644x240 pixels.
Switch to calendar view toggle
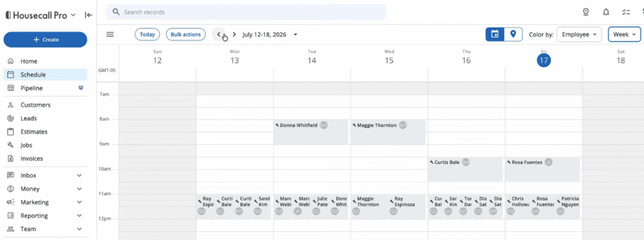click(495, 35)
